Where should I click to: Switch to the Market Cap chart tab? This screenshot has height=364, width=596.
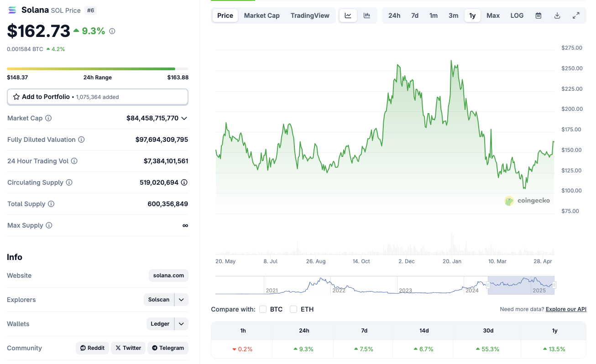(261, 15)
